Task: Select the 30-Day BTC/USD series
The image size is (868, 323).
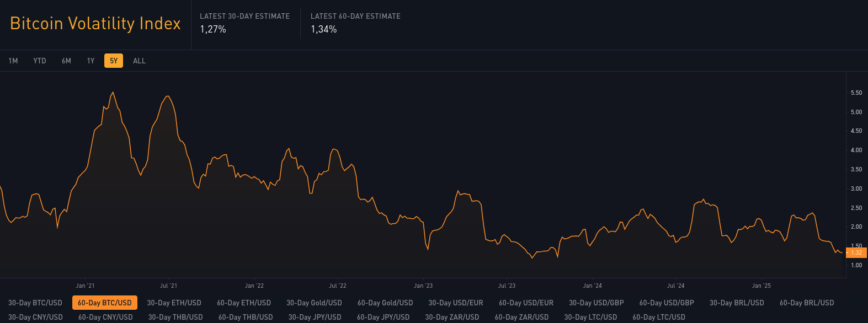Action: [35, 303]
